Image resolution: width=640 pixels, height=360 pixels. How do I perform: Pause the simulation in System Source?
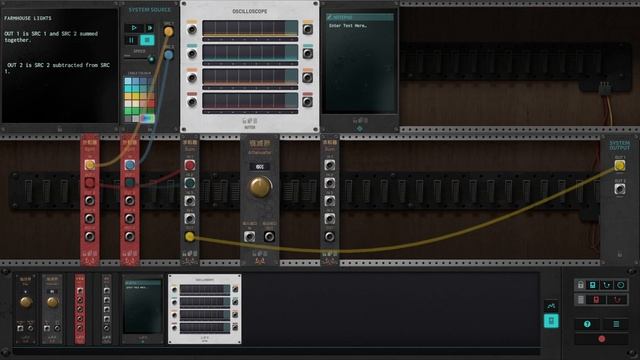coord(131,40)
